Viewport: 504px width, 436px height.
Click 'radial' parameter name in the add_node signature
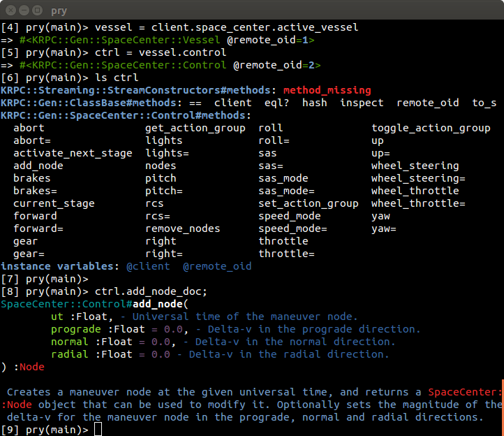click(69, 354)
